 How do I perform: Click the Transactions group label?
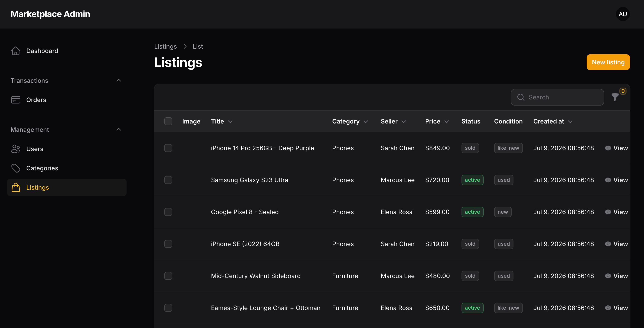pyautogui.click(x=29, y=80)
